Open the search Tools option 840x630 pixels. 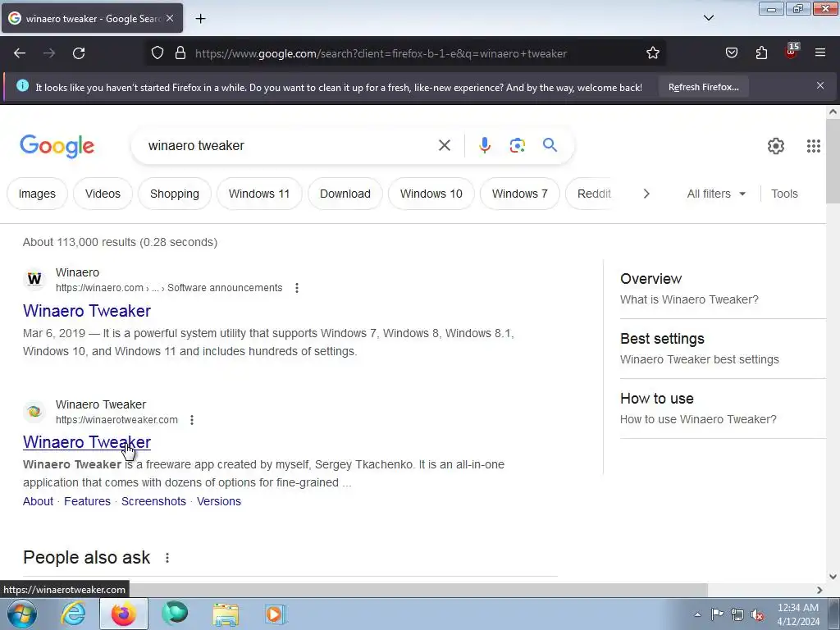(x=784, y=194)
